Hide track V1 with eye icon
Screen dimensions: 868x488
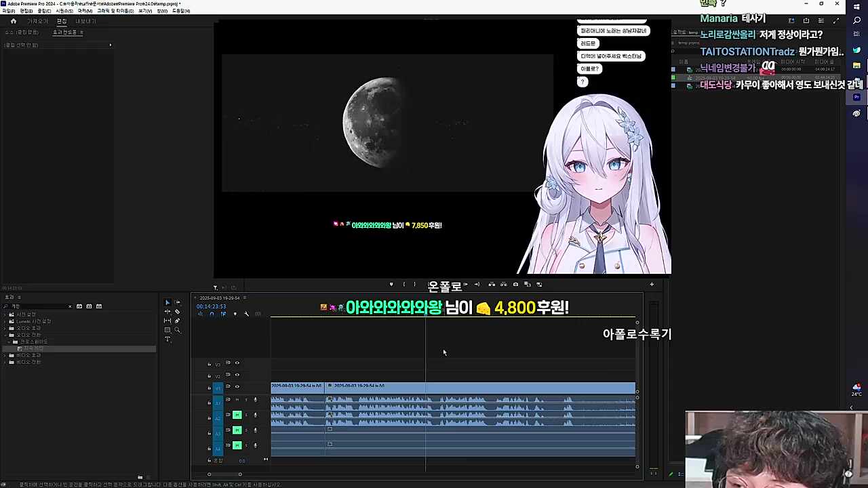point(237,386)
